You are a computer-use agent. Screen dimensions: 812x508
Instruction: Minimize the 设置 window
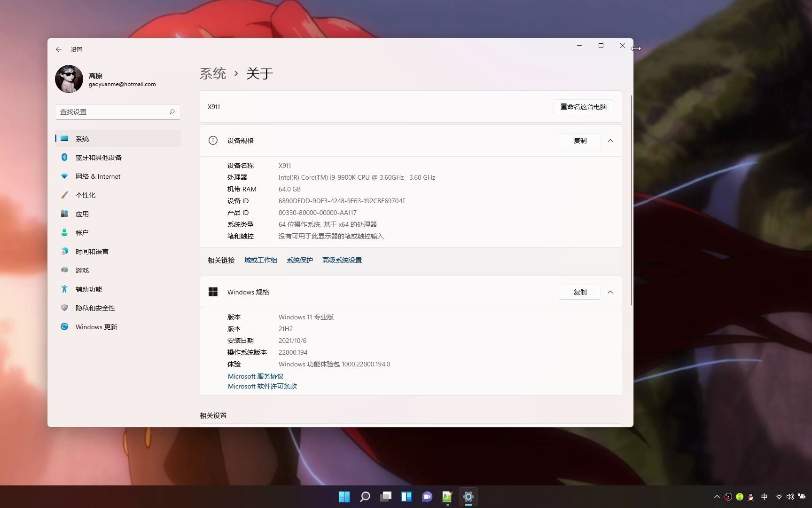(579, 46)
